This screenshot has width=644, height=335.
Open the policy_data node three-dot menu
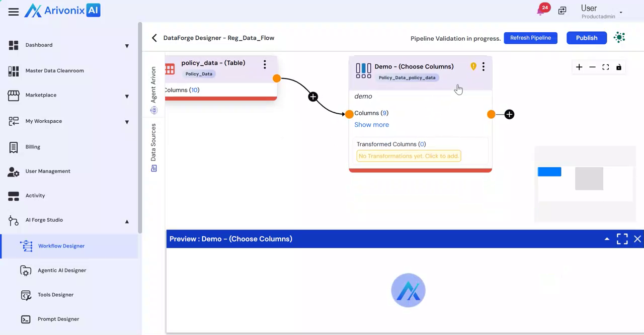(x=265, y=64)
